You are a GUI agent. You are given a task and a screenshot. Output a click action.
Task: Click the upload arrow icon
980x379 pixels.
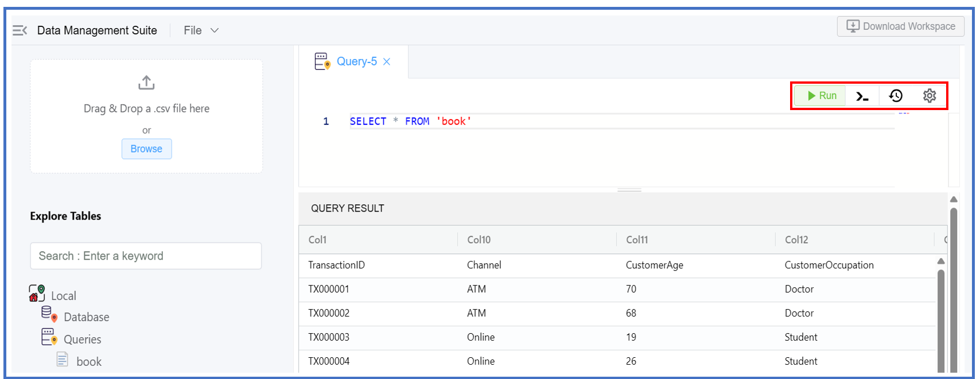(x=146, y=83)
